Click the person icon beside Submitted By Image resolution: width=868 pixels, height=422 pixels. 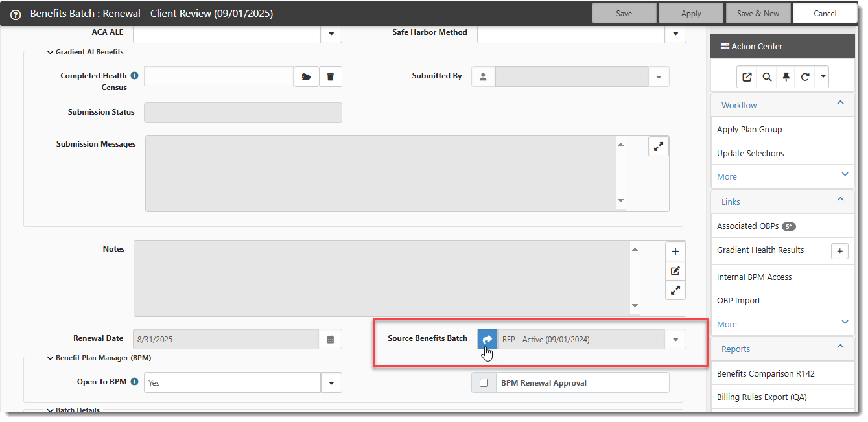point(483,76)
